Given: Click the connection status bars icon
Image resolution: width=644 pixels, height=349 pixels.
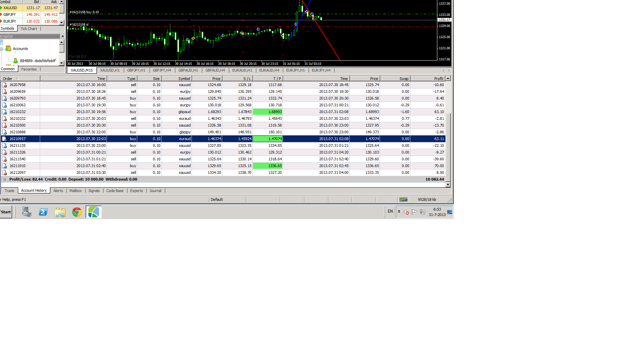Looking at the screenshot, I should (403, 199).
